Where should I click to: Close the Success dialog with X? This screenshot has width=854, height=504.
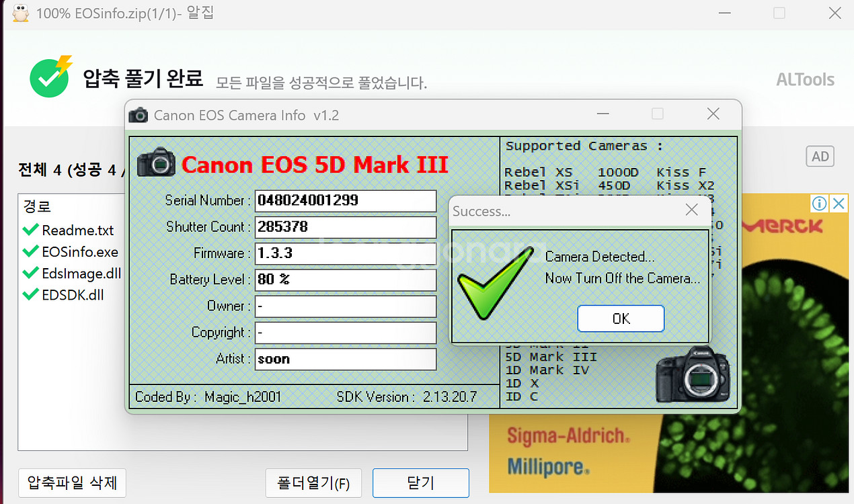point(691,210)
